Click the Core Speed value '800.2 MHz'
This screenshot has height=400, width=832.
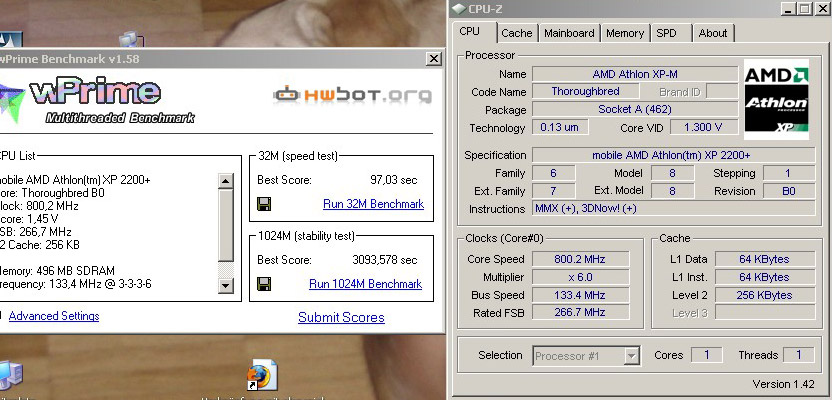580,259
